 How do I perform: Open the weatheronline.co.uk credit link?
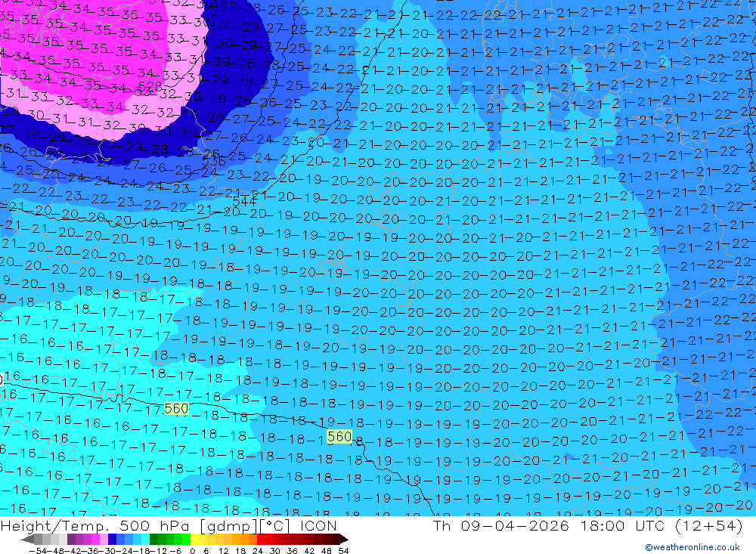pos(692,547)
